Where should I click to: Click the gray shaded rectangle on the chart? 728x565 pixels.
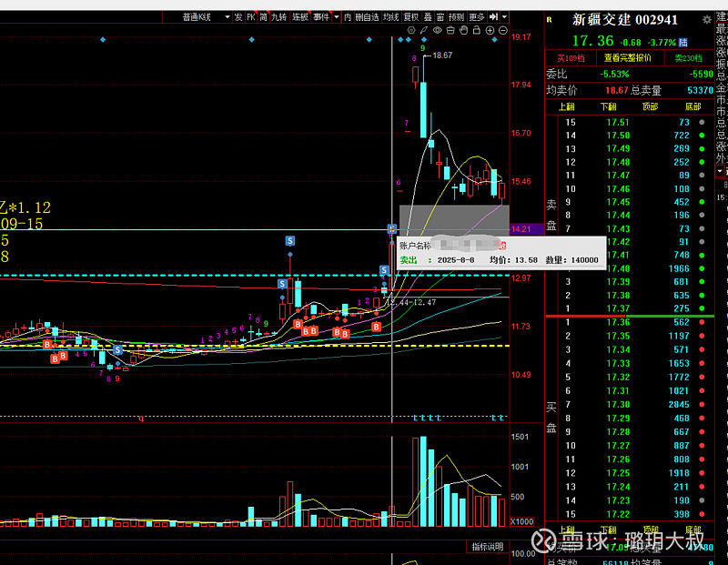454,218
